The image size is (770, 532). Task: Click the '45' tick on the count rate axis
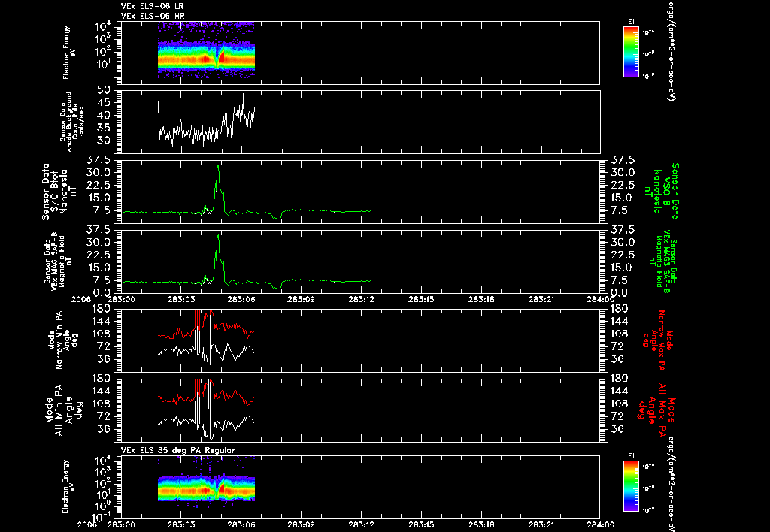pos(103,103)
